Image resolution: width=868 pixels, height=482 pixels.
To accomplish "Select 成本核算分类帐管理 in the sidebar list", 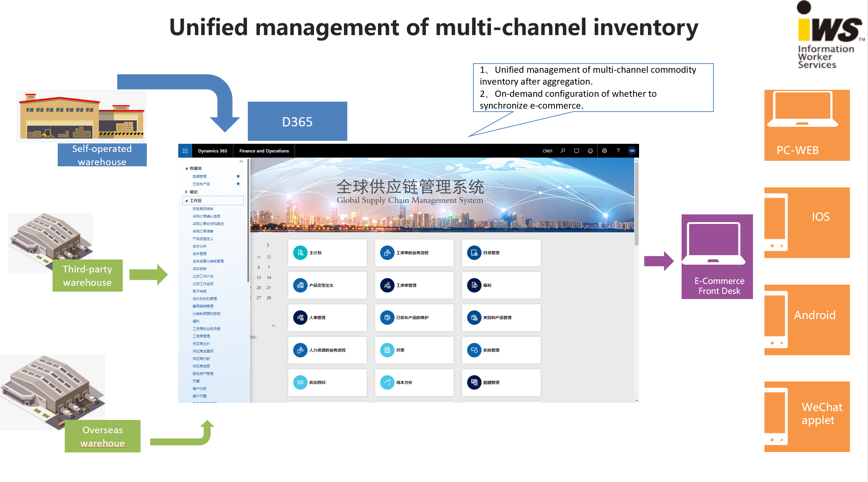I will pyautogui.click(x=208, y=261).
